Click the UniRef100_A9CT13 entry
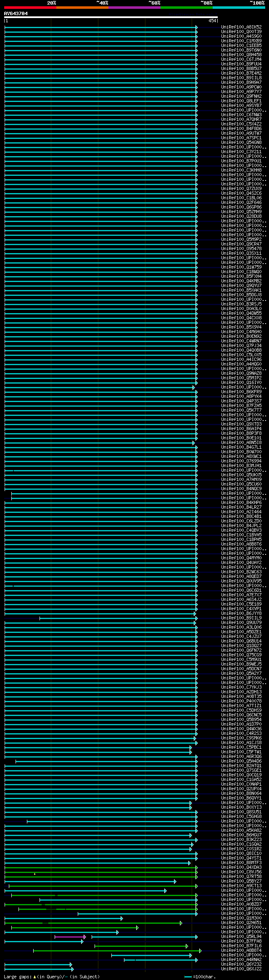The height and width of the screenshot is (980, 269). [241, 886]
